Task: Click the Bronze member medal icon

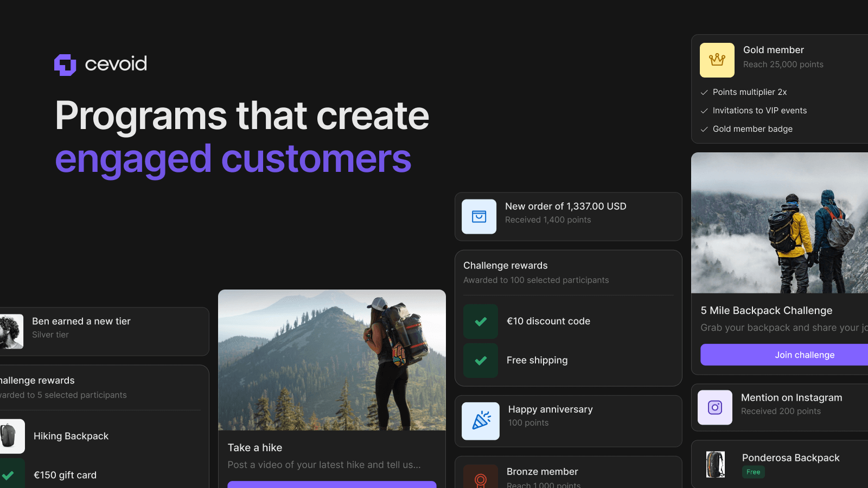Action: coord(480,478)
